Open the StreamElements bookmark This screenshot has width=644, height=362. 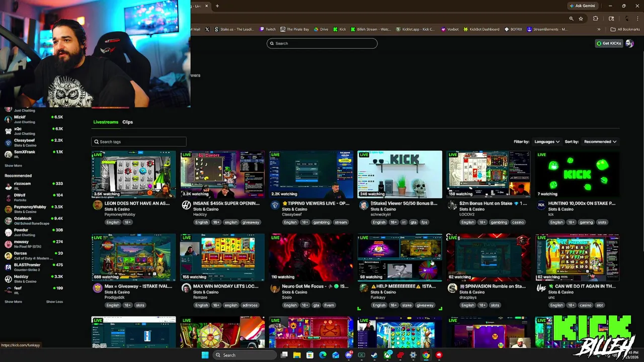pos(547,29)
